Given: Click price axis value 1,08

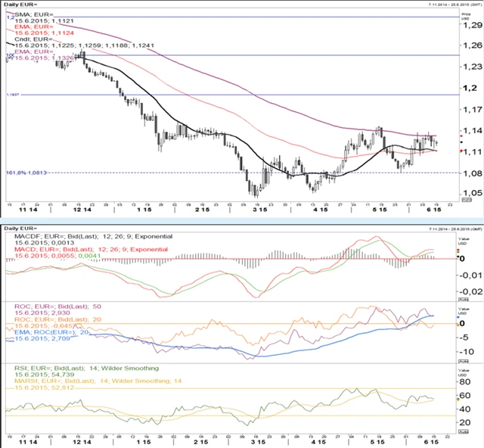Looking at the screenshot, I should pyautogui.click(x=471, y=173).
